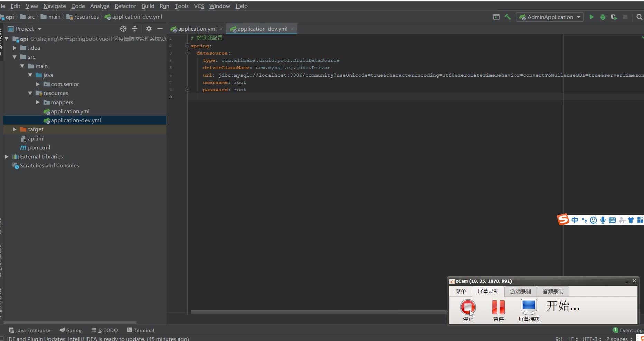
Task: Select pom.xml in the project tree
Action: [39, 148]
